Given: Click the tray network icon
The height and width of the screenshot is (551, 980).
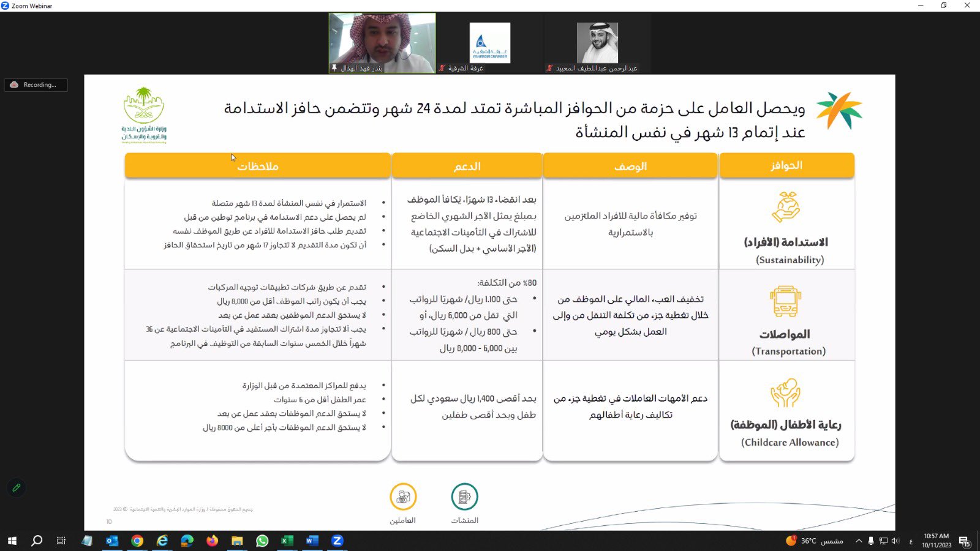Looking at the screenshot, I should 883,541.
